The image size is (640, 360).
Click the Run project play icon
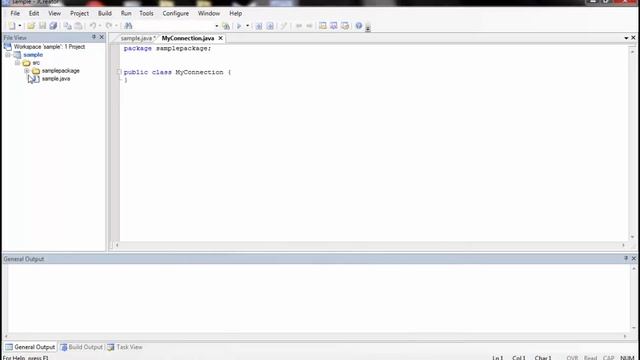tap(239, 26)
